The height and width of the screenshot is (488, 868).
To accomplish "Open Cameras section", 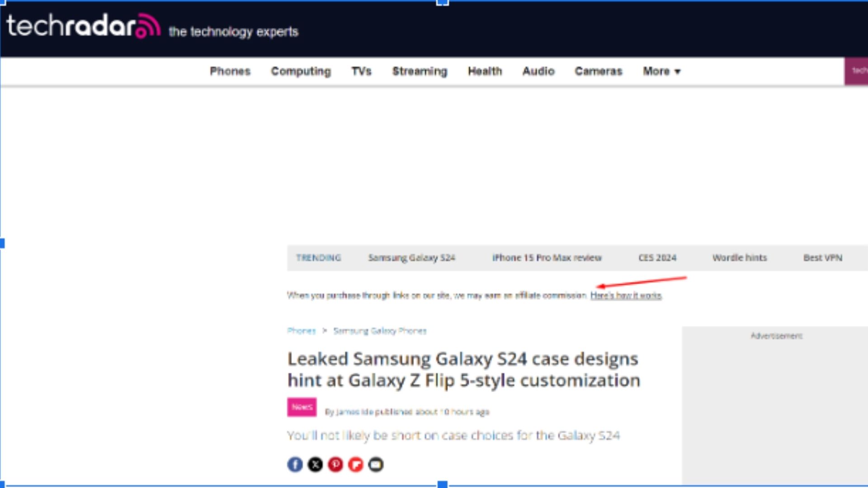I will 599,71.
